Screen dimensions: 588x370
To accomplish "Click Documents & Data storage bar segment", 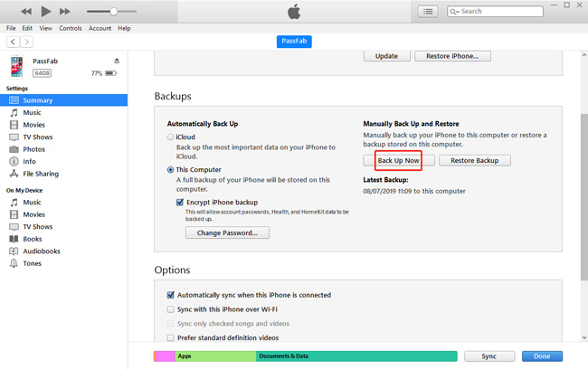I will (x=356, y=356).
